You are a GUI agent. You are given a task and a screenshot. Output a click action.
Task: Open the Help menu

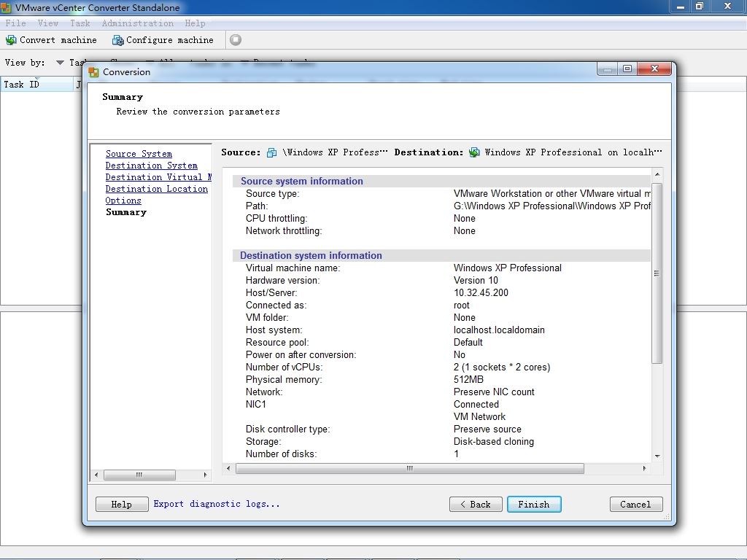195,23
